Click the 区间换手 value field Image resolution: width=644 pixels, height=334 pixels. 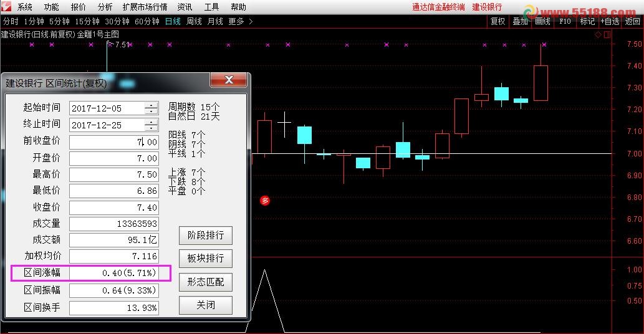point(113,308)
